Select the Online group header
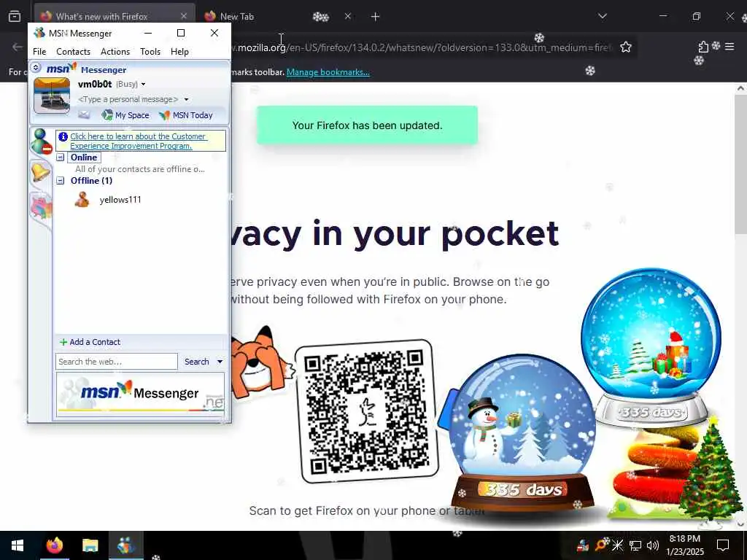The width and height of the screenshot is (747, 560). 84,157
